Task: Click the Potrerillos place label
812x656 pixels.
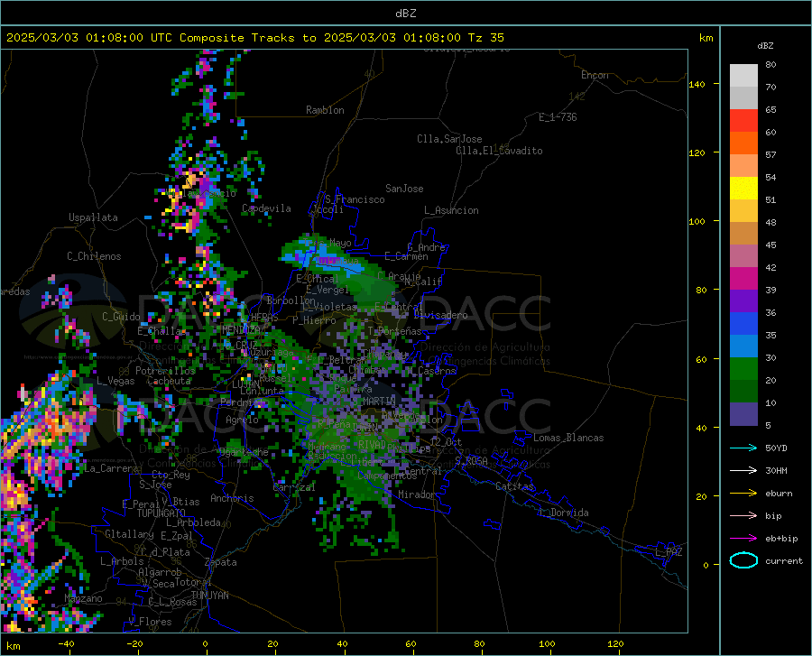Action: coord(165,371)
